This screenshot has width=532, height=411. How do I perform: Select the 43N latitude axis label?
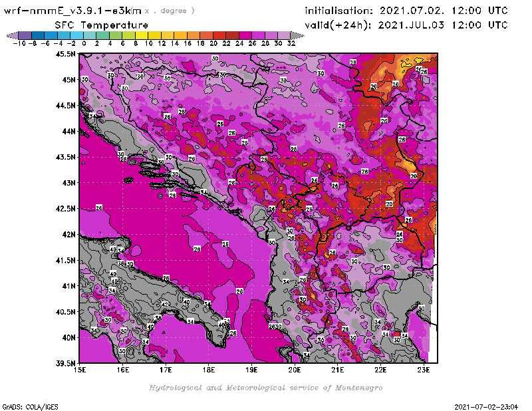tap(68, 183)
